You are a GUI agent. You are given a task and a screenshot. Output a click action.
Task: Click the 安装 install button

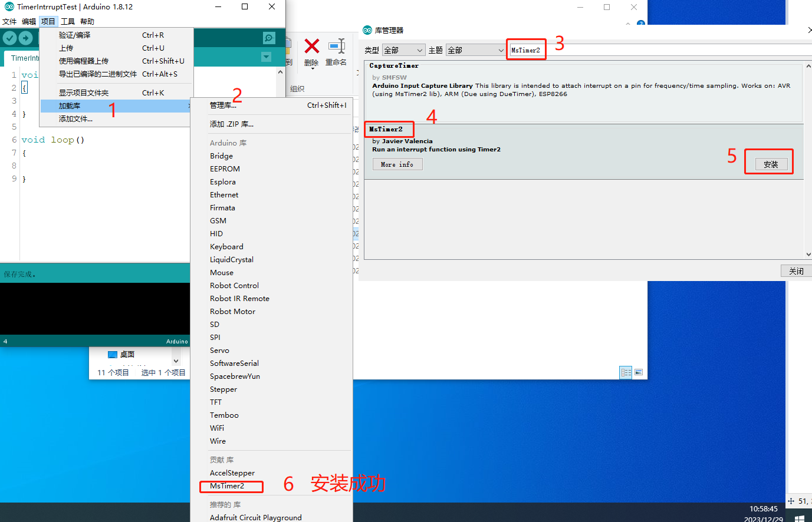click(771, 164)
